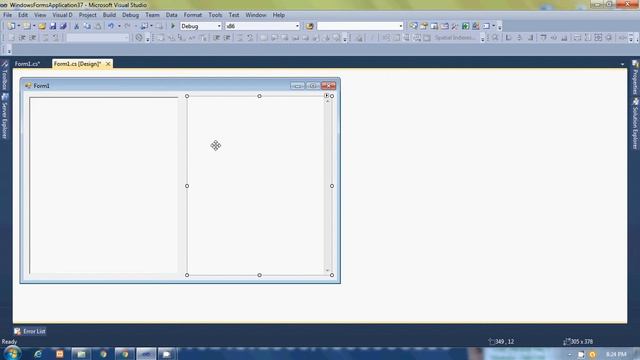Image resolution: width=640 pixels, height=360 pixels.
Task: Open the Add New Item dropdown arrow
Action: (x=34, y=26)
